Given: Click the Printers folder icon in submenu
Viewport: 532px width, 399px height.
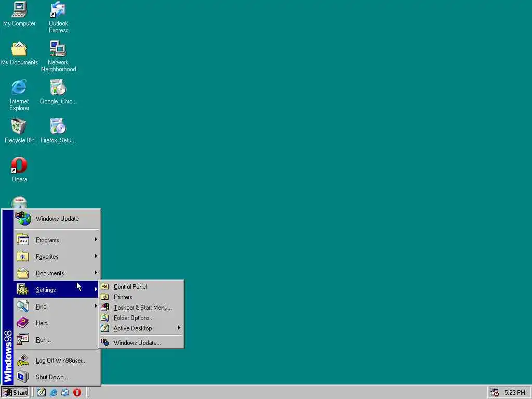Looking at the screenshot, I should (x=105, y=297).
